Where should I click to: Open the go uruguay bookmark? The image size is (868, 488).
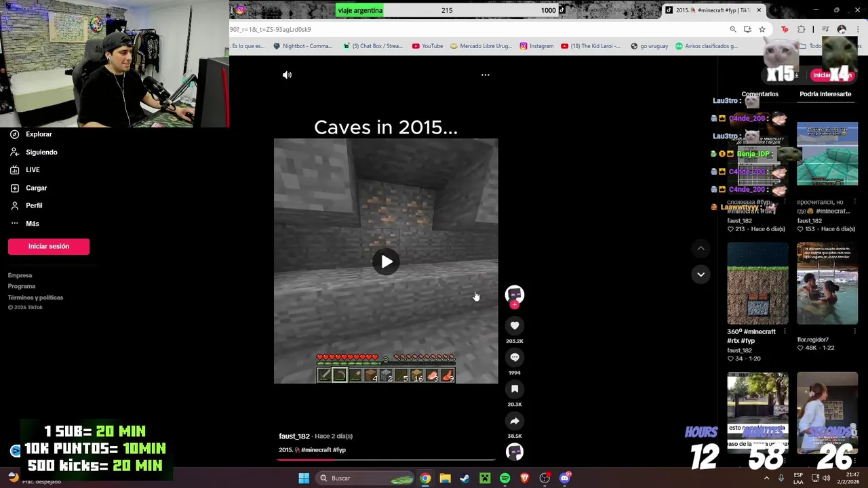(649, 46)
